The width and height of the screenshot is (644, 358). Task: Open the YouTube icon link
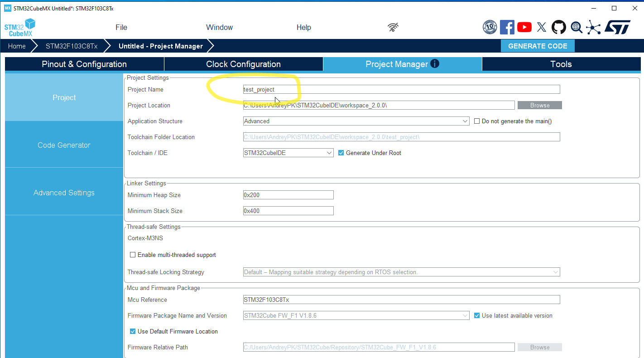click(x=524, y=27)
